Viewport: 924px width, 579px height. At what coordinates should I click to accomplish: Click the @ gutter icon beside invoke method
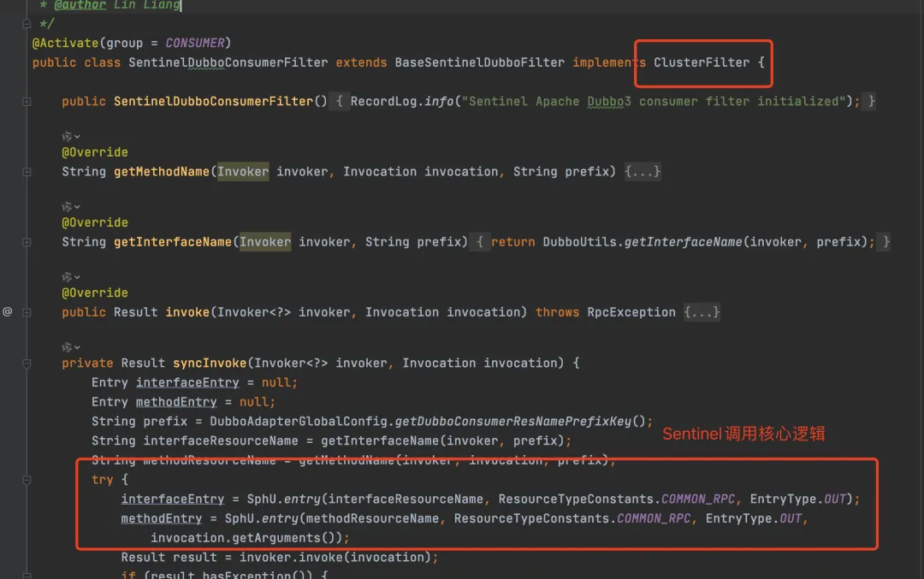pos(7,311)
